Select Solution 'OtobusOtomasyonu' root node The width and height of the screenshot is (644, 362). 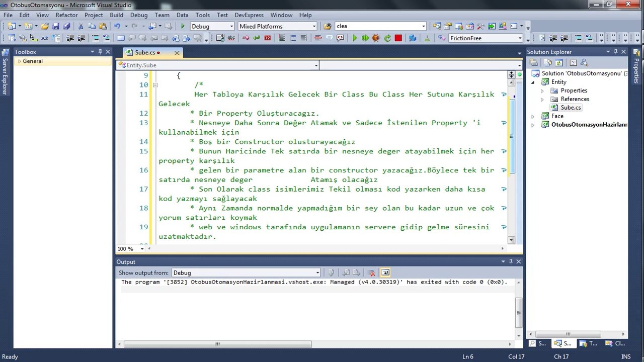tap(581, 73)
